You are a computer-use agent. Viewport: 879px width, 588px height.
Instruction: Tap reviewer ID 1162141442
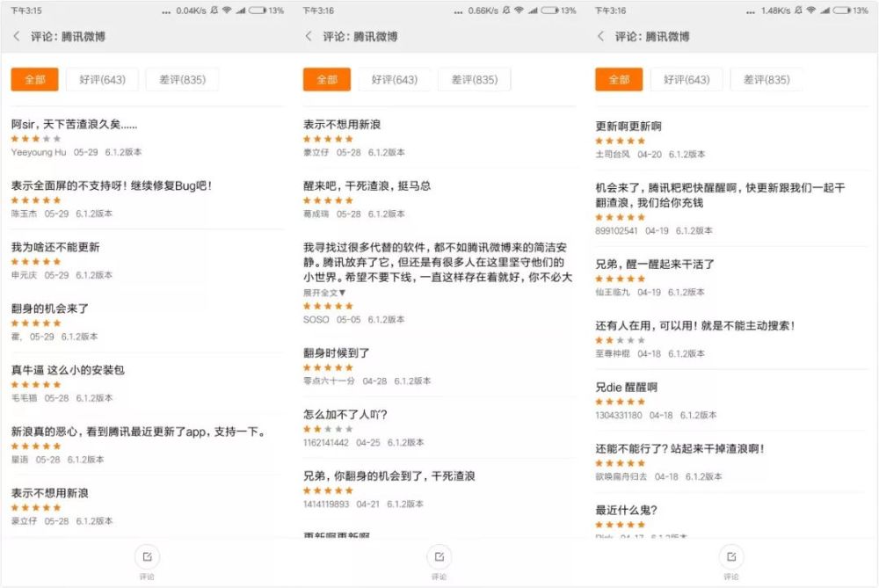click(x=326, y=442)
